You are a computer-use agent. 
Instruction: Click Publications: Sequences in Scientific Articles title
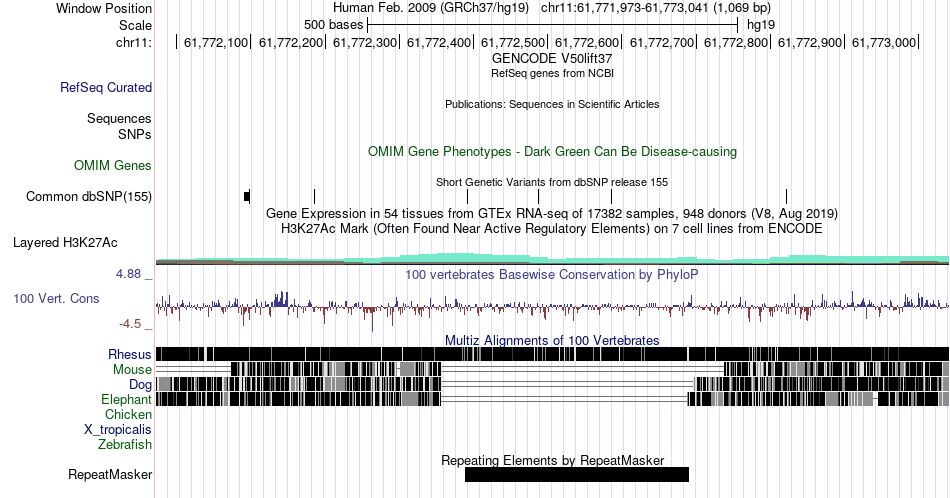pos(552,104)
